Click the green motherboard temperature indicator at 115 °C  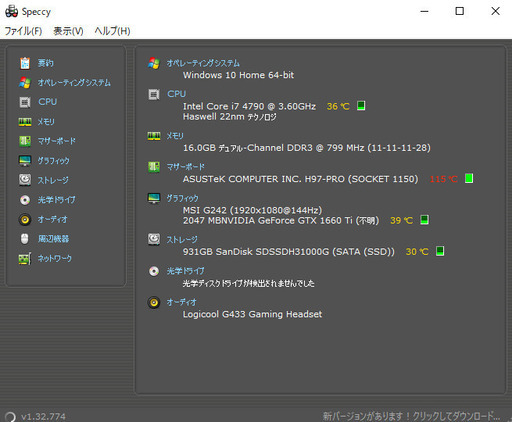(x=469, y=178)
